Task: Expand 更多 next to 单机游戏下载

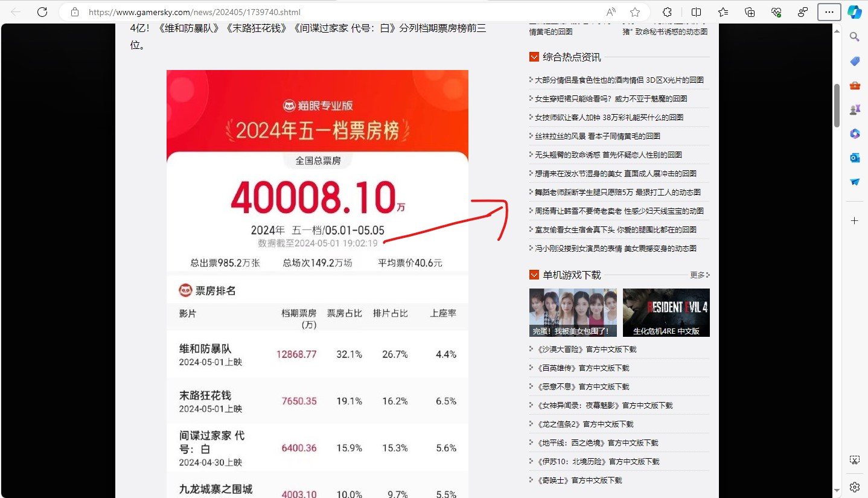Action: [700, 275]
